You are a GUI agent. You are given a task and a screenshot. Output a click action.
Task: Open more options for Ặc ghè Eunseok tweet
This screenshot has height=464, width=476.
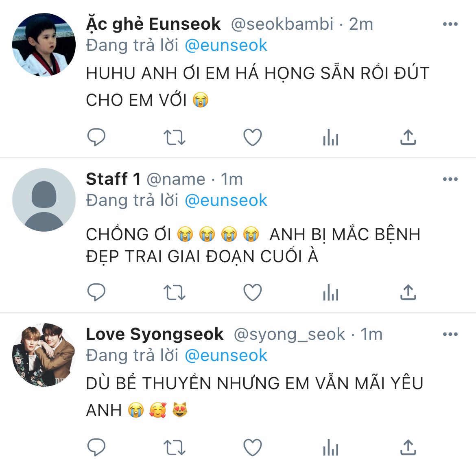coord(450,24)
